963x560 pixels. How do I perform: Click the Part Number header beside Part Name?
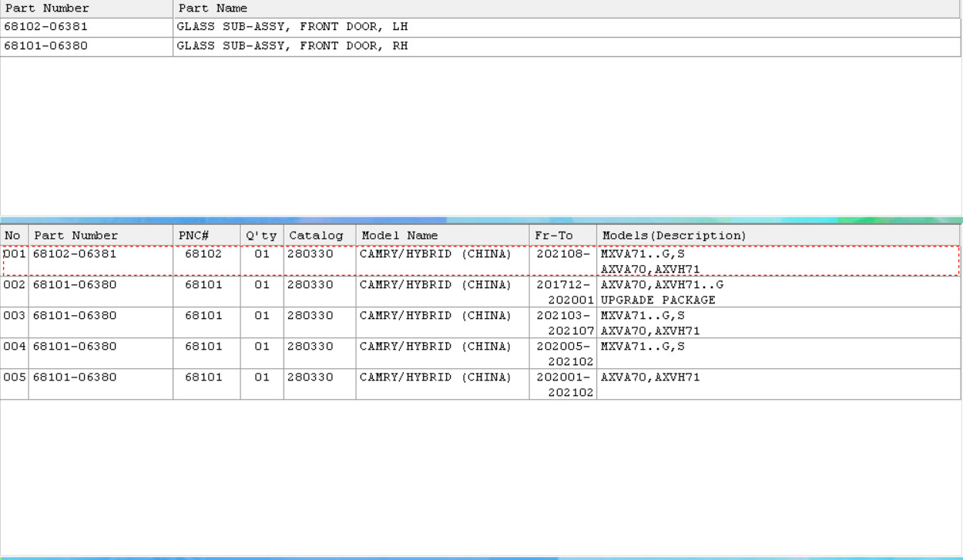click(x=86, y=8)
